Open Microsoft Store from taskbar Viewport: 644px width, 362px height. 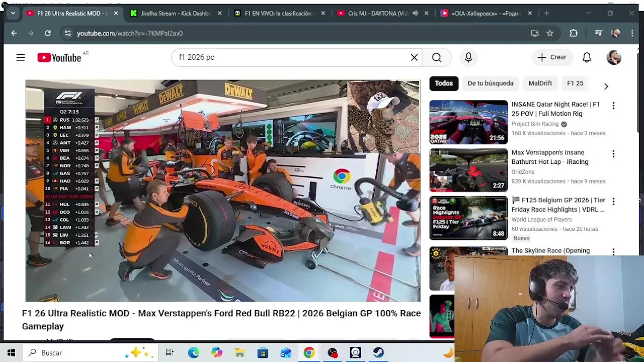[x=263, y=353]
